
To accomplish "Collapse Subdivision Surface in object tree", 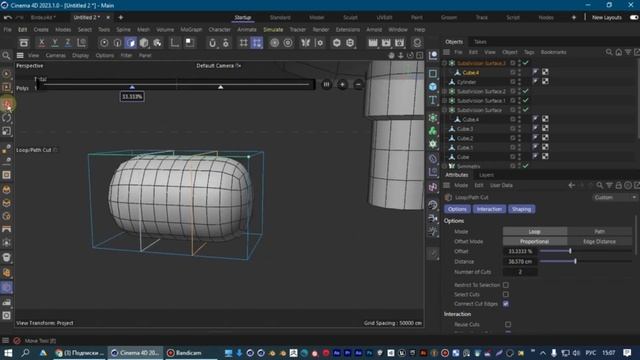I will tap(444, 110).
